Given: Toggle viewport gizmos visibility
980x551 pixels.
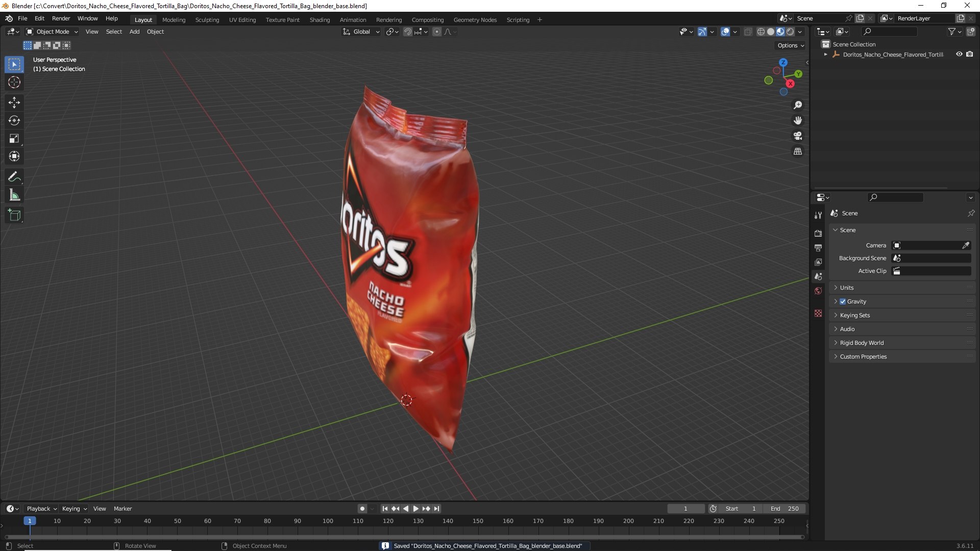Looking at the screenshot, I should coord(702,32).
